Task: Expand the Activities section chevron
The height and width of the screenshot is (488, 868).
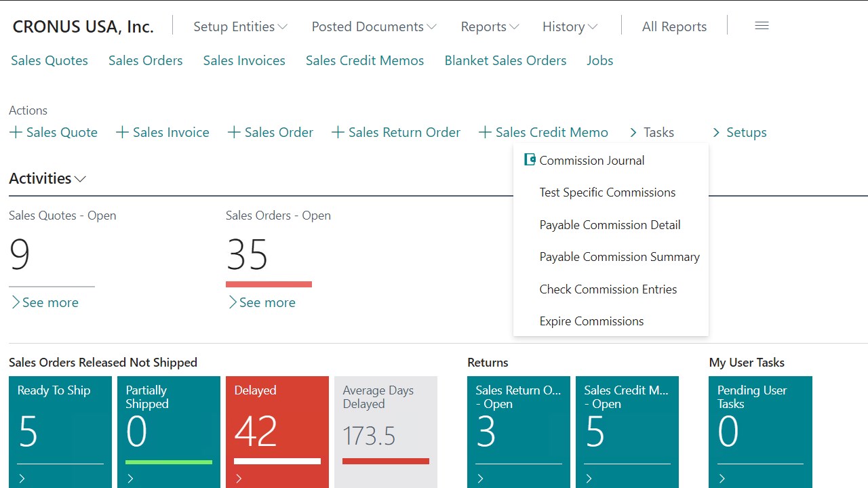Action: (x=80, y=179)
